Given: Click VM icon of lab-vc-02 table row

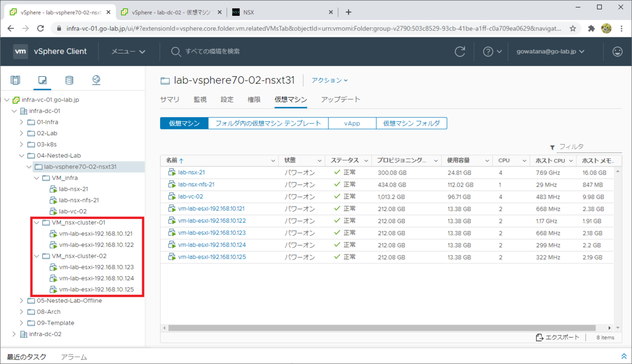Looking at the screenshot, I should click(171, 197).
